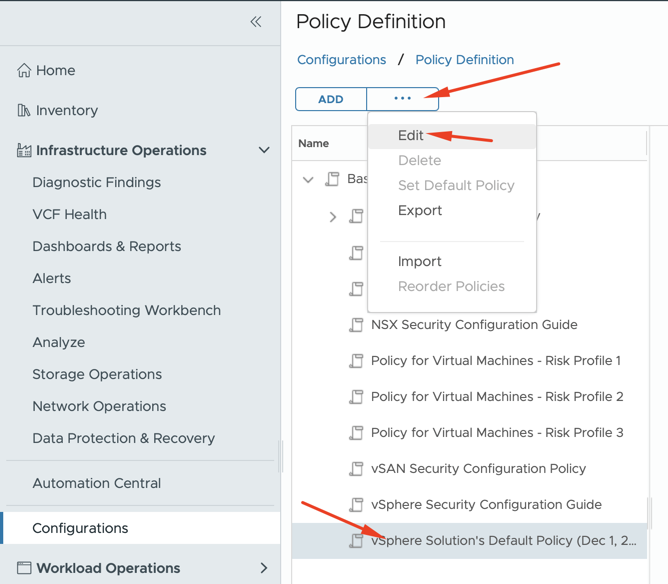
Task: Select Policy for Virtual Machines - Risk Profile 3
Action: pos(497,433)
